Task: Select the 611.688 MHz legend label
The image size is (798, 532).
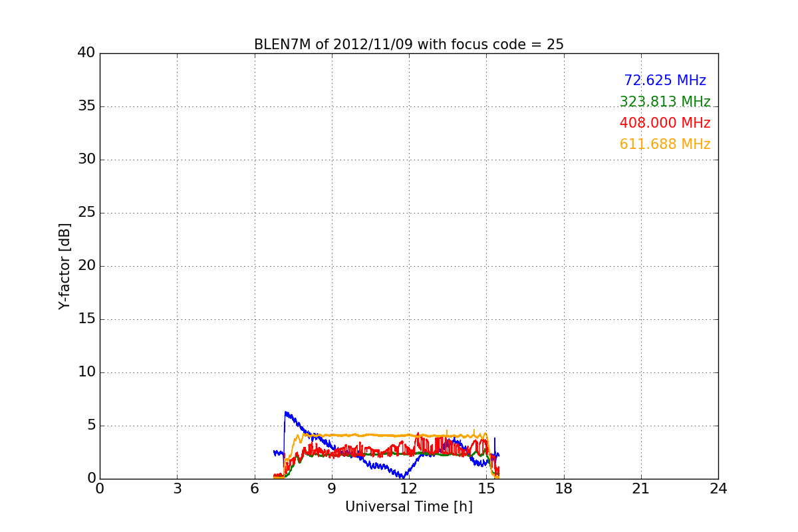Action: (x=665, y=144)
